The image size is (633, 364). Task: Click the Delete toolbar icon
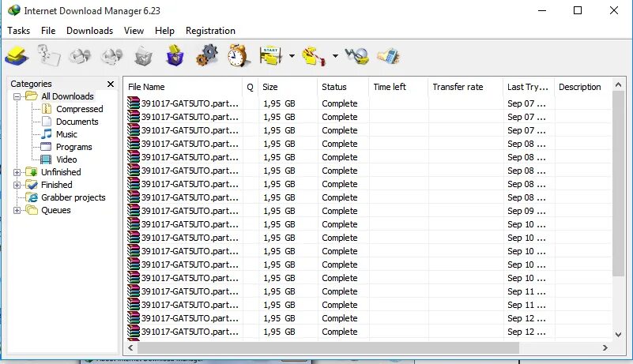[143, 56]
